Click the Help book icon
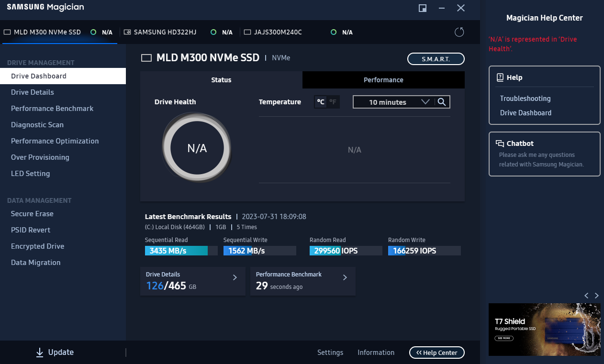604x364 pixels. (x=500, y=77)
